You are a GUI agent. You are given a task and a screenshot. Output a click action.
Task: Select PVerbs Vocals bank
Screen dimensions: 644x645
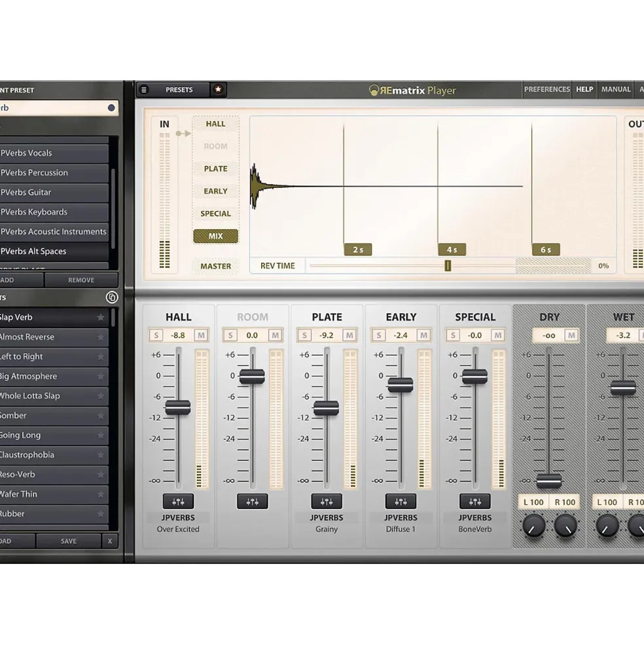coord(54,153)
